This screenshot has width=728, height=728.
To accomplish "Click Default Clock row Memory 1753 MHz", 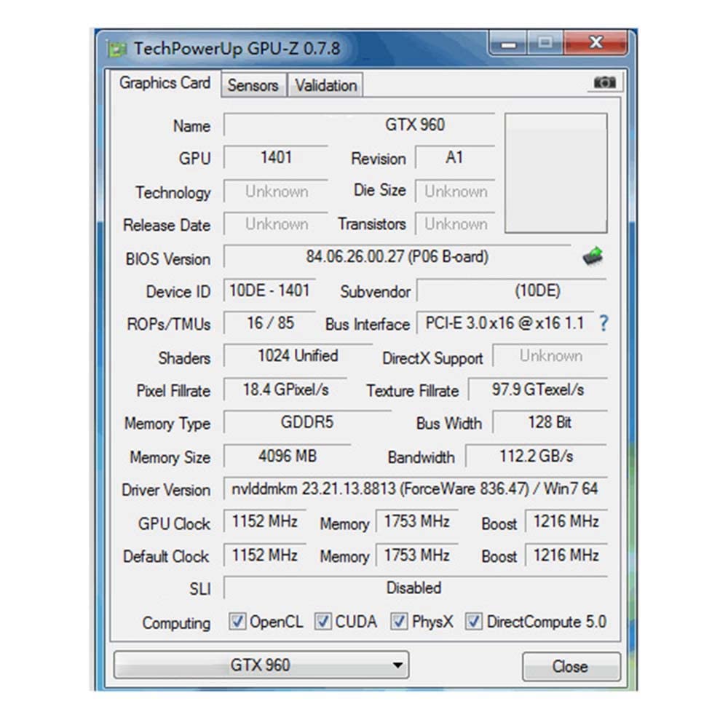I will 416,555.
